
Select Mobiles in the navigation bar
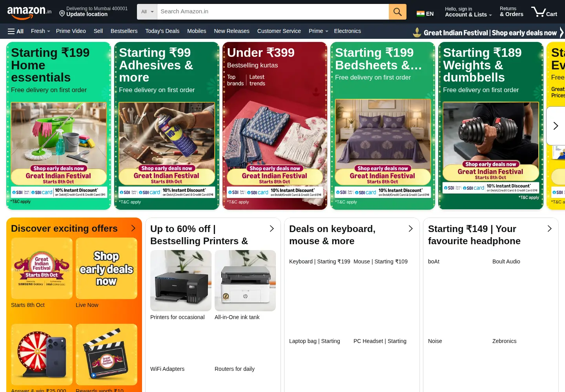coord(197,31)
